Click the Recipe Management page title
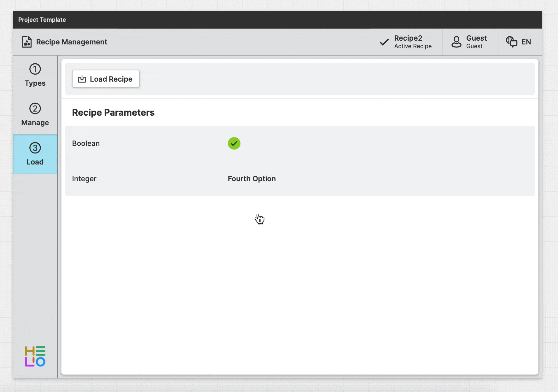 tap(72, 42)
